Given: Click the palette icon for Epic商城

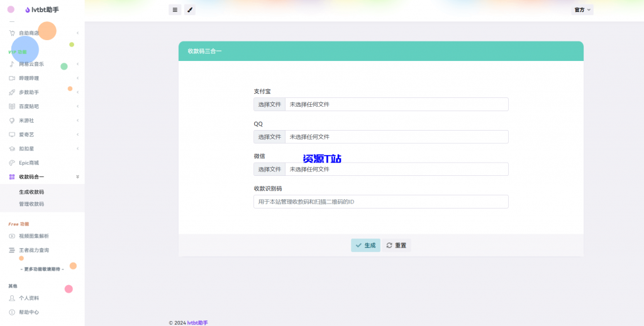Looking at the screenshot, I should [x=12, y=163].
